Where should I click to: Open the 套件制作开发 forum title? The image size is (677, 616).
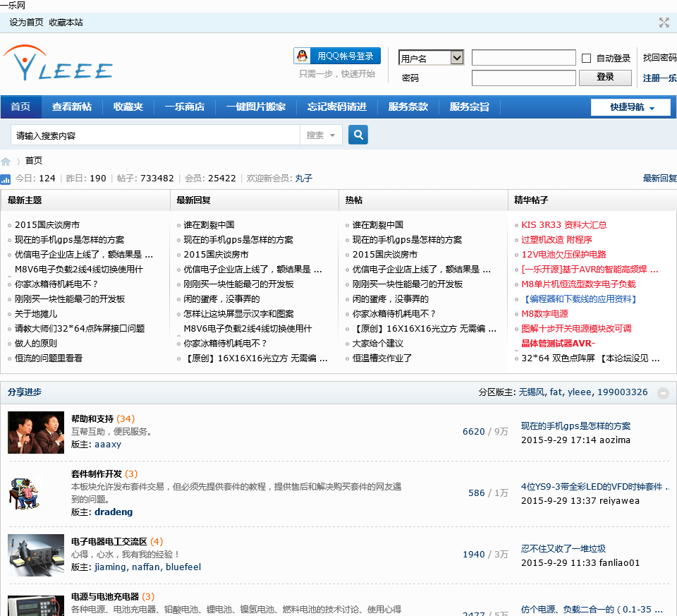(x=97, y=474)
